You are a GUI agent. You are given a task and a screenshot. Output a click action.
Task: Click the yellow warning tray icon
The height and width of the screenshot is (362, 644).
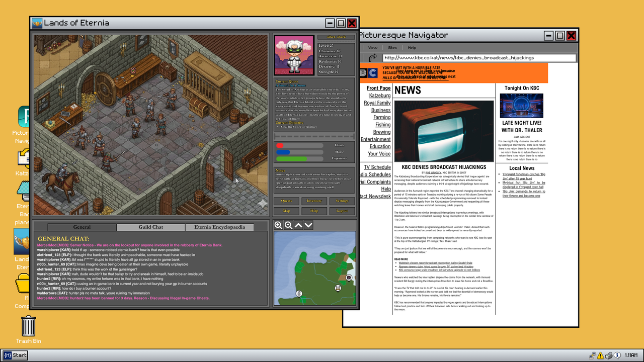600,355
